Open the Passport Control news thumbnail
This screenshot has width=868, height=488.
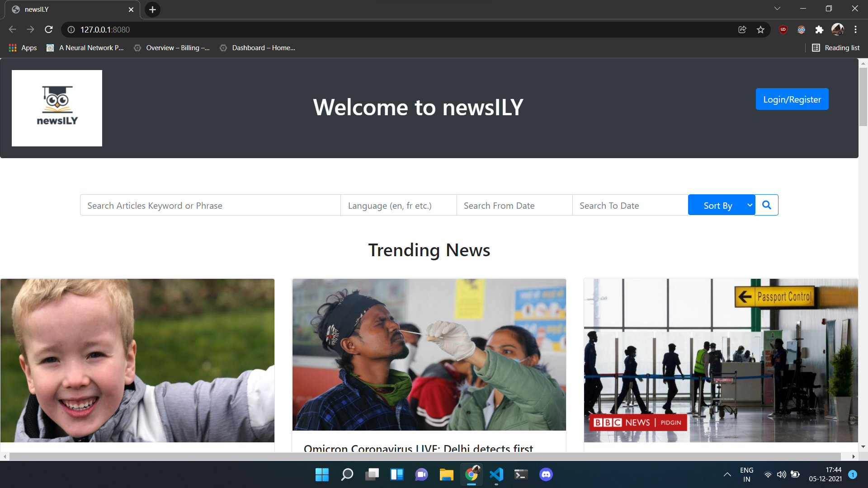(721, 360)
